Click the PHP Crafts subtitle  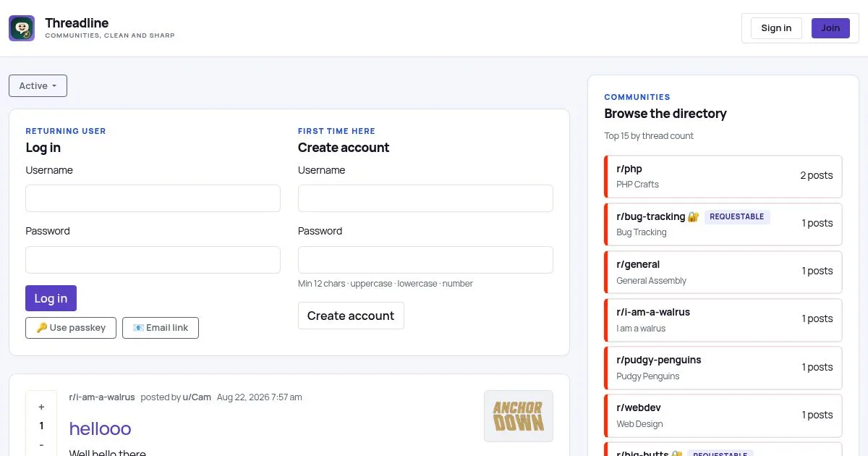click(637, 185)
